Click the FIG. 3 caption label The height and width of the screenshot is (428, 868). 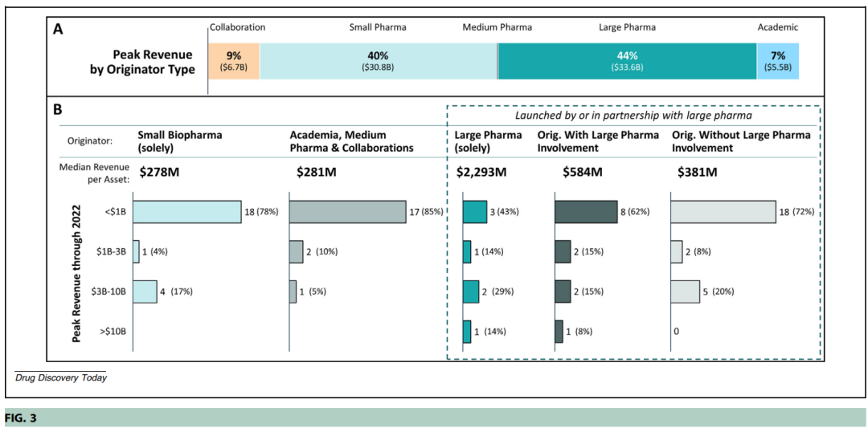pyautogui.click(x=22, y=418)
